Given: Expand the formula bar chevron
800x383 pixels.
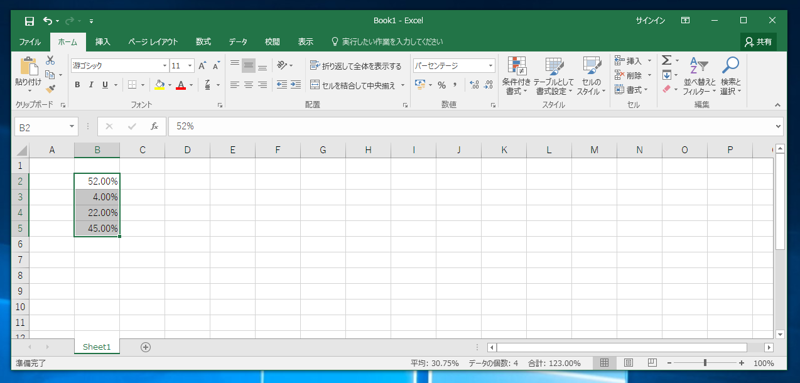Looking at the screenshot, I should click(x=778, y=126).
